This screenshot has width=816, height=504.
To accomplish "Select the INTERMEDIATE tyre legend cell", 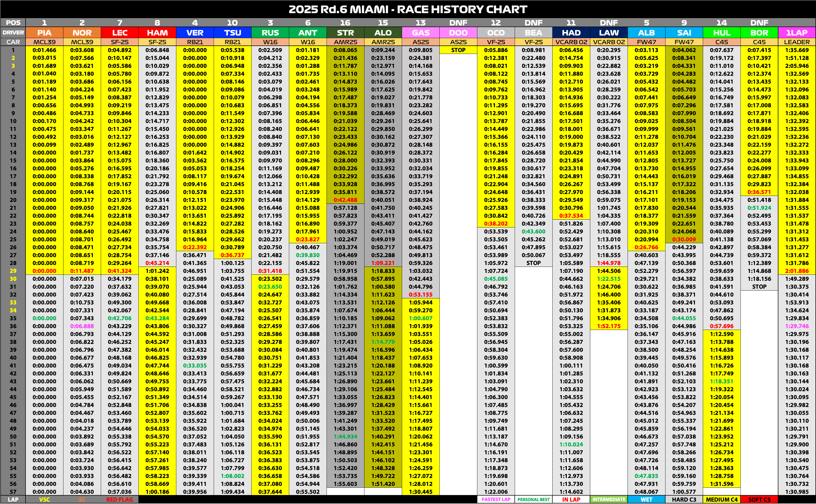I will (609, 499).
